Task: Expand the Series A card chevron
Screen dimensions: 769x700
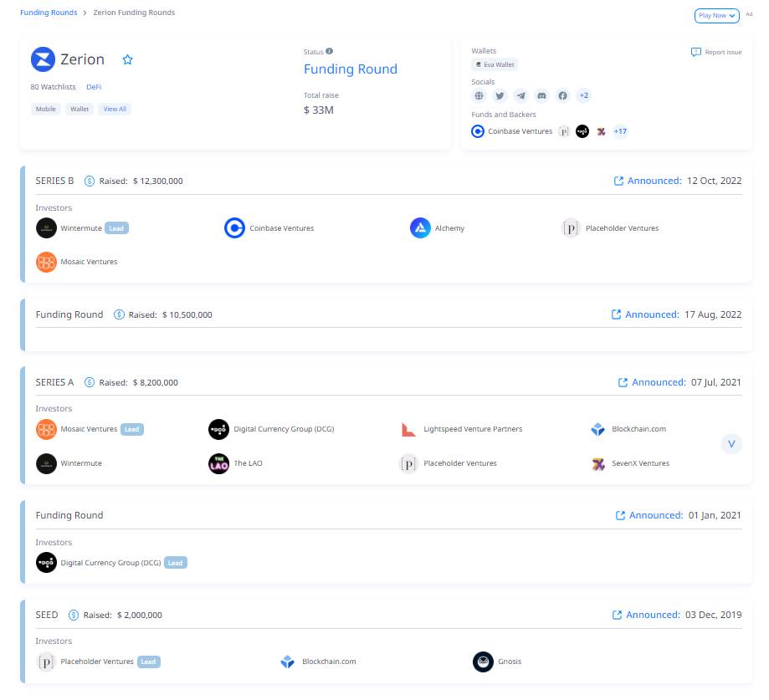Action: [731, 444]
